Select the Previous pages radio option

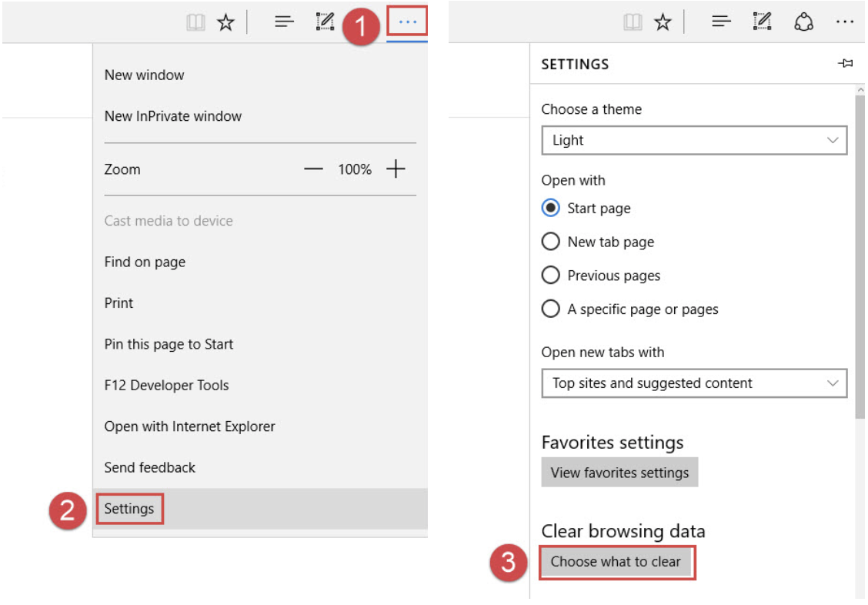click(x=551, y=276)
